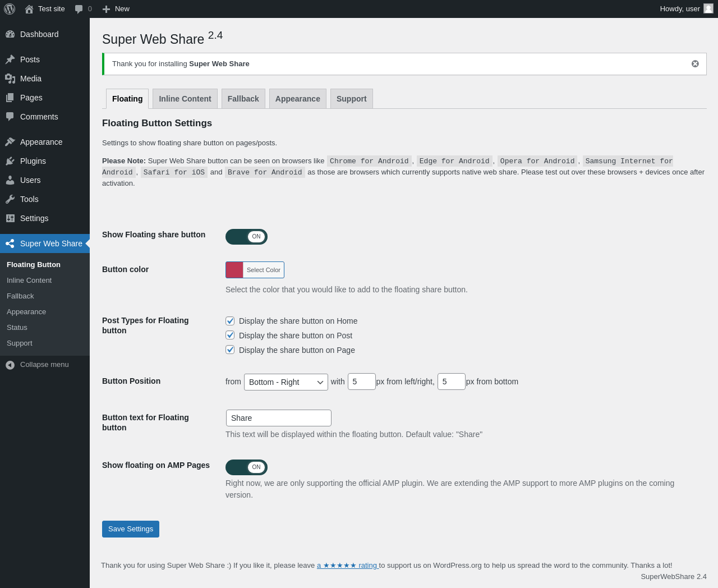Click the Comments speech bubble sidebar icon

[10, 117]
